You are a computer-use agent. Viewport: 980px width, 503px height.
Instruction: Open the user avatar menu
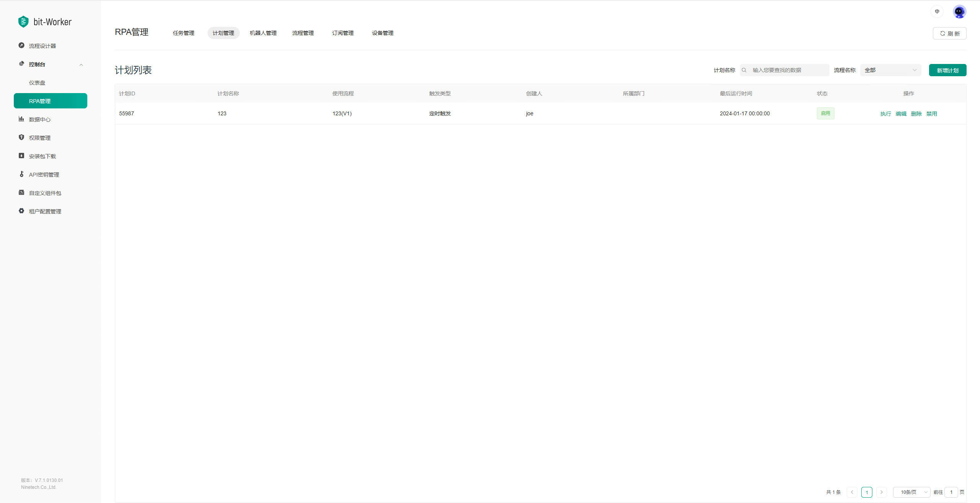coord(959,12)
